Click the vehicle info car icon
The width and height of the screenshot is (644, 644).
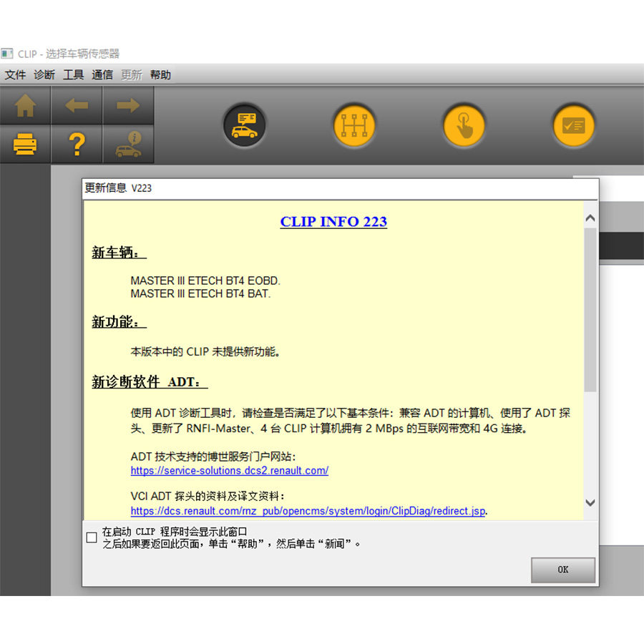tap(128, 143)
